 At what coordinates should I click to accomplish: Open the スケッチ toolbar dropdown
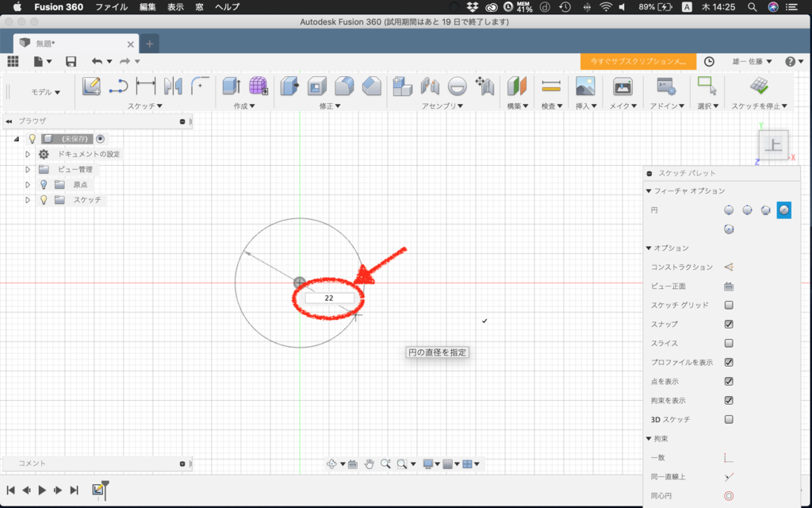point(145,106)
